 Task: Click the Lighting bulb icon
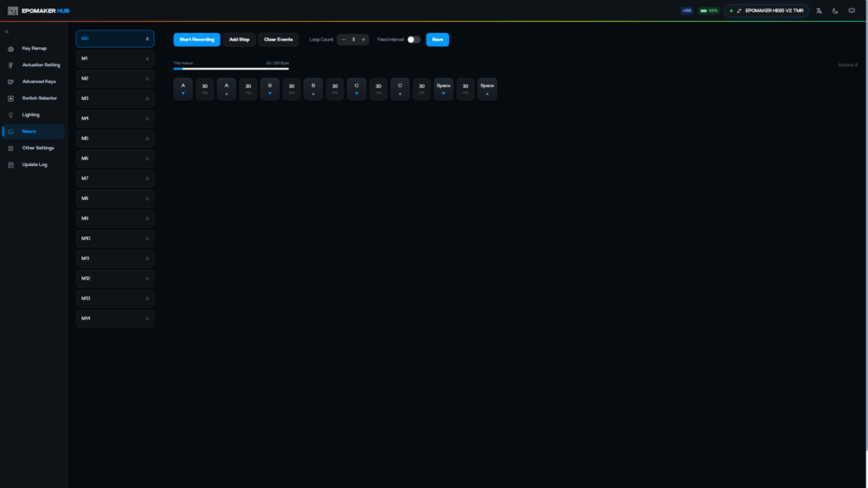[10, 115]
